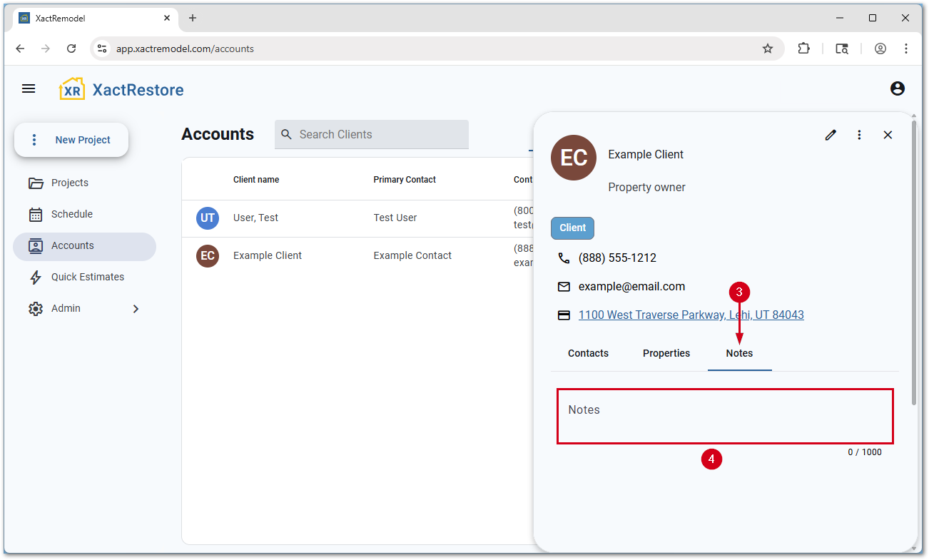This screenshot has height=560, width=929.
Task: Open a new browser tab with the plus button
Action: [x=193, y=18]
